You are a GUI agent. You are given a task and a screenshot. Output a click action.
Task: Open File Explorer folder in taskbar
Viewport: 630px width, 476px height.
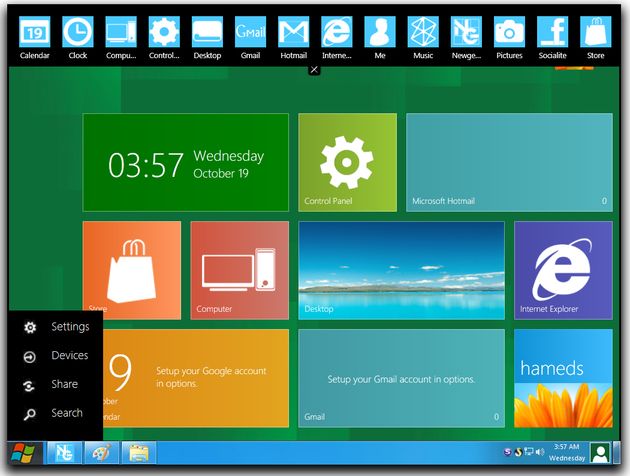point(139,453)
